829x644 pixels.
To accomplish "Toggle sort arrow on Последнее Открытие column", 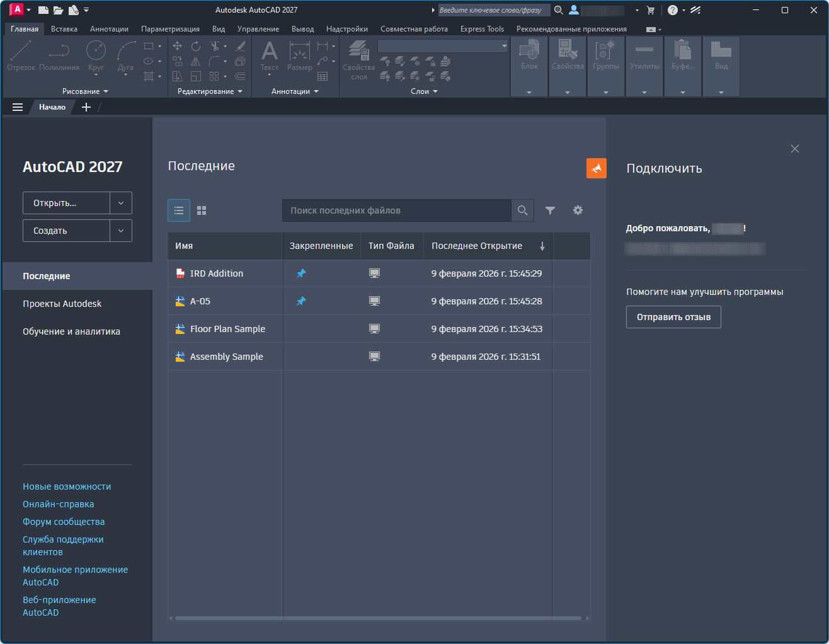I will click(542, 246).
